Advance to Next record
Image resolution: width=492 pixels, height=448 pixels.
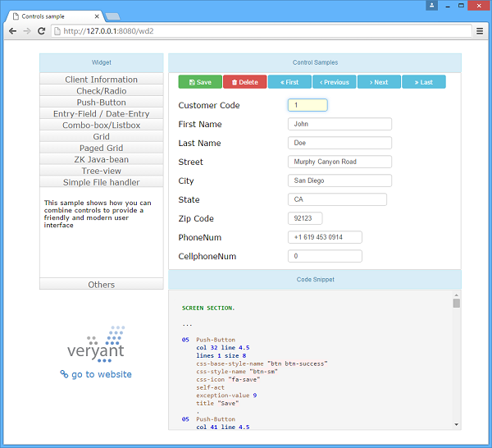(x=379, y=82)
